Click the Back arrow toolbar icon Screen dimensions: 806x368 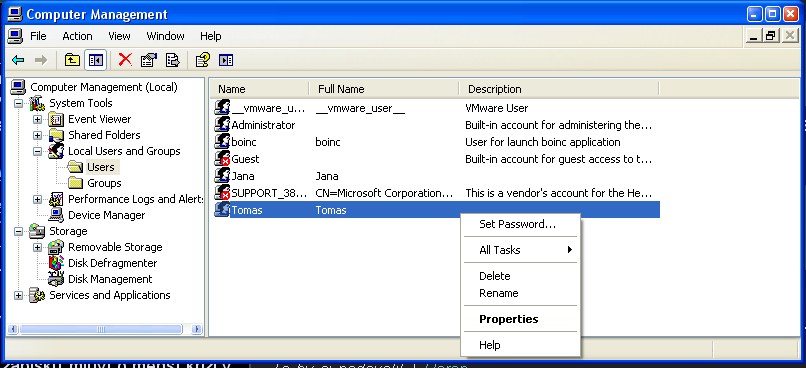[18, 60]
